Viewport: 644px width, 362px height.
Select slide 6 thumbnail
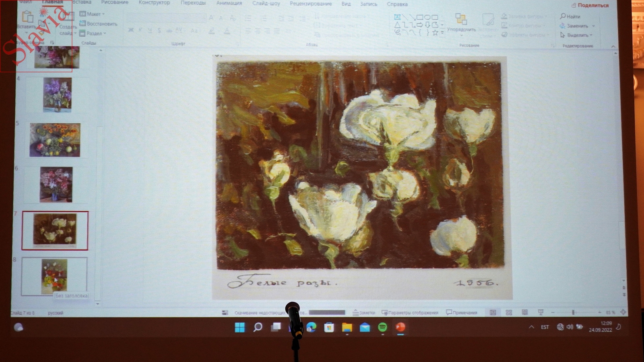pos(56,185)
